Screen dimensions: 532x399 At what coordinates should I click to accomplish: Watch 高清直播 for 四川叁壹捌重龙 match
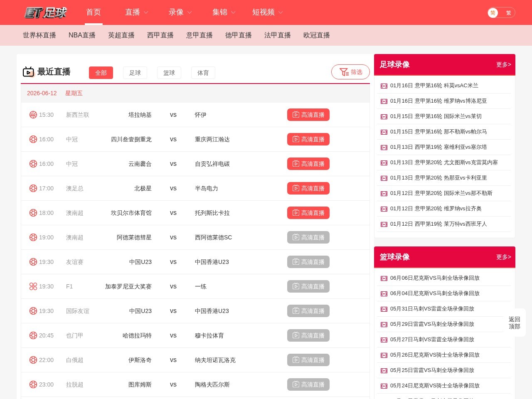pyautogui.click(x=308, y=139)
